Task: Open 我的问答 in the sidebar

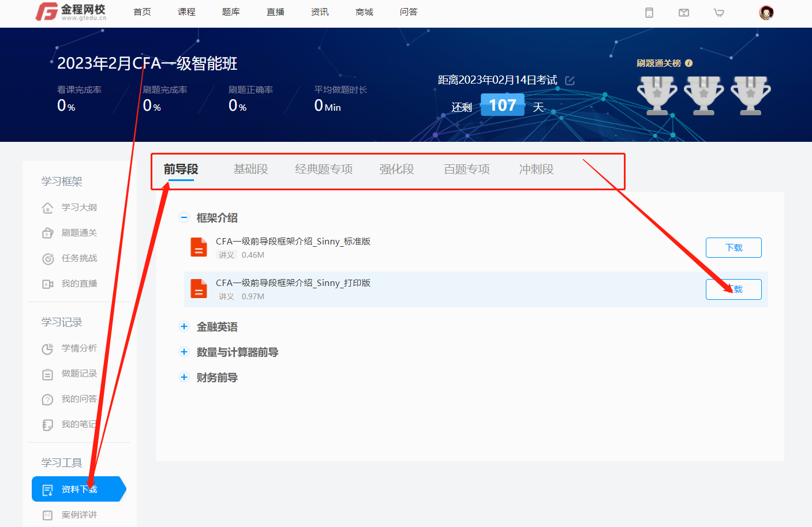Action: click(79, 399)
